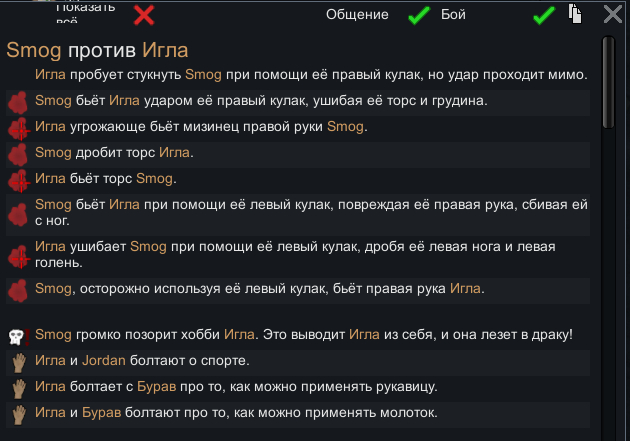Click blood icon beside "угрожающе бьёт мизинец" entry

coord(17,128)
